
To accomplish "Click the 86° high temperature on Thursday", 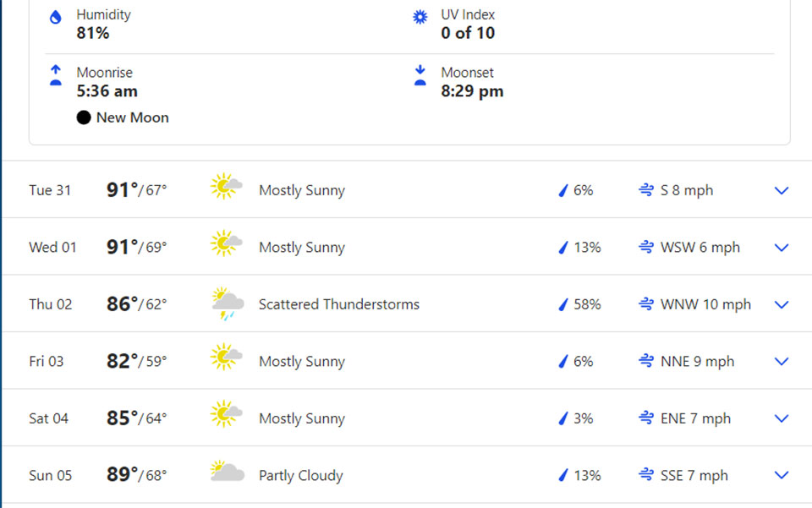I will click(122, 304).
